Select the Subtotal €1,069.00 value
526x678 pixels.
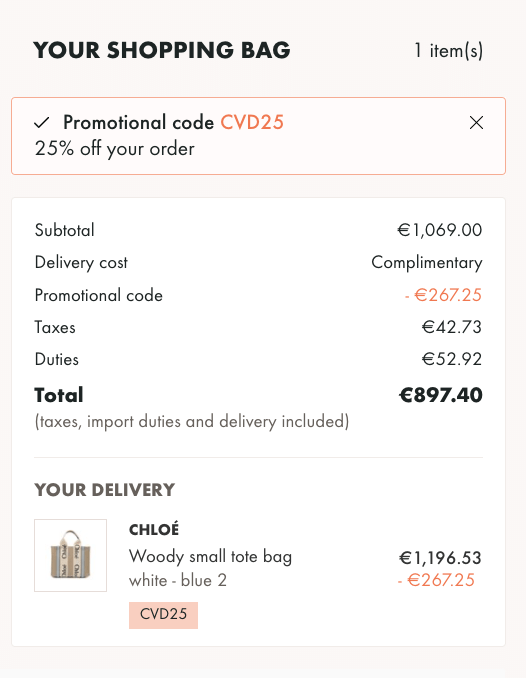point(439,230)
